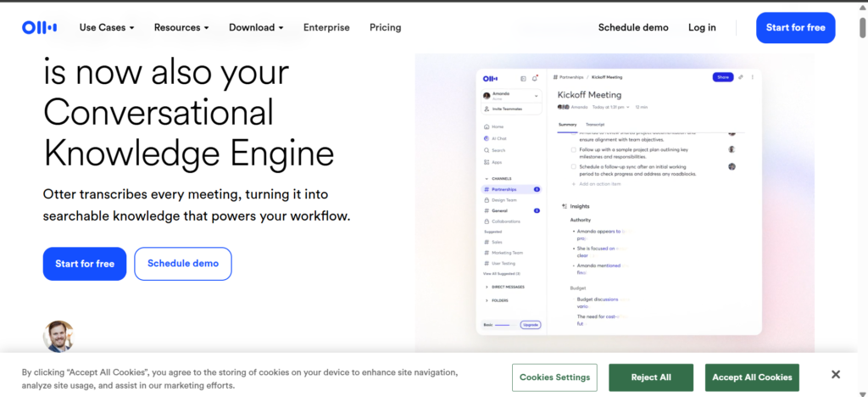This screenshot has height=397, width=868.
Task: Click the hash icon beside User Testing
Action: [487, 263]
